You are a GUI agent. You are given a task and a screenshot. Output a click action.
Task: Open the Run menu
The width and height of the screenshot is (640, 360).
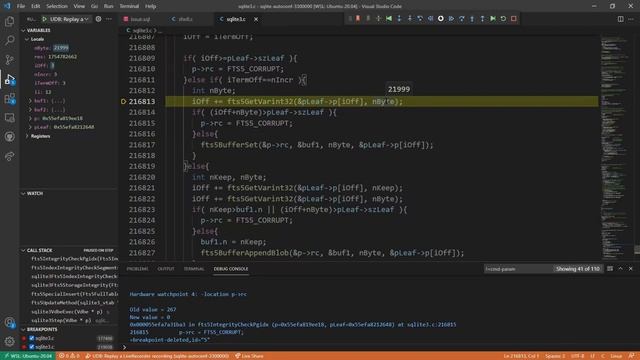tap(108, 6)
